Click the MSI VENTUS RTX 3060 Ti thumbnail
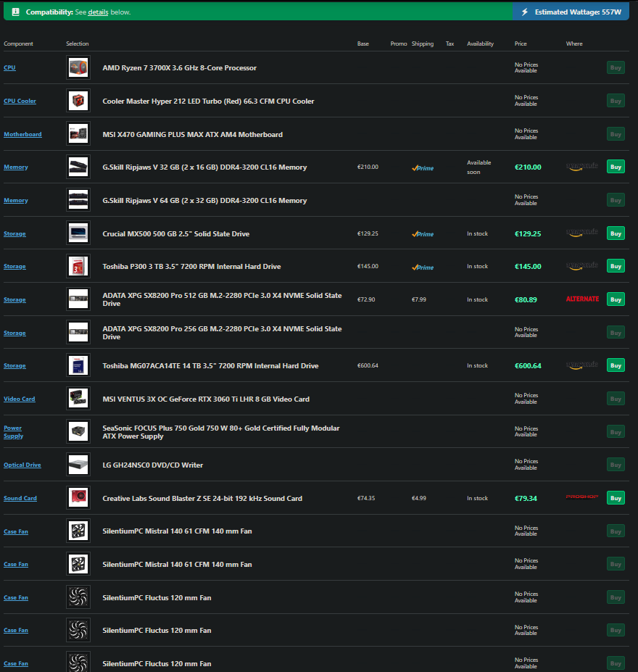The width and height of the screenshot is (638, 672). click(x=78, y=399)
